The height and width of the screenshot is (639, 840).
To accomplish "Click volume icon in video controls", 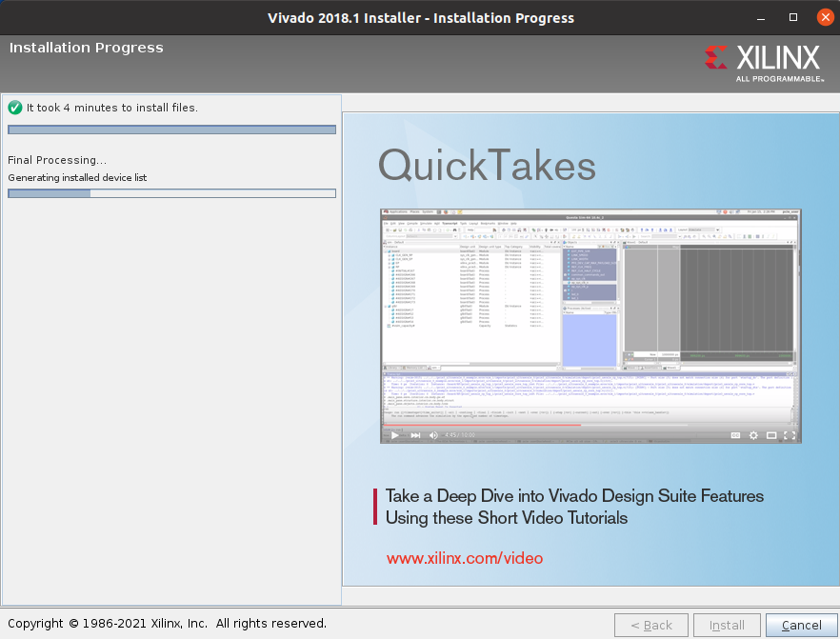I will click(x=433, y=435).
